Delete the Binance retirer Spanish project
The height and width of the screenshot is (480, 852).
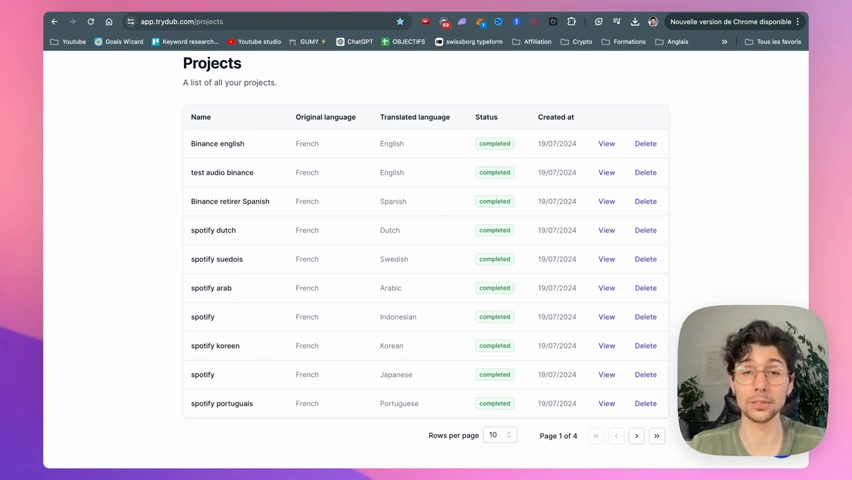pyautogui.click(x=646, y=201)
